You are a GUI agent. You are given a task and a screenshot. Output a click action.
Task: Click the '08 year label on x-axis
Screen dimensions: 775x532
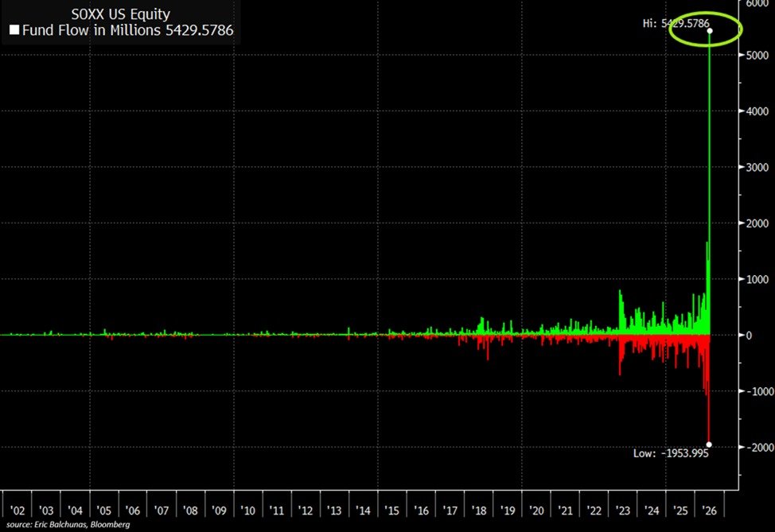[190, 511]
